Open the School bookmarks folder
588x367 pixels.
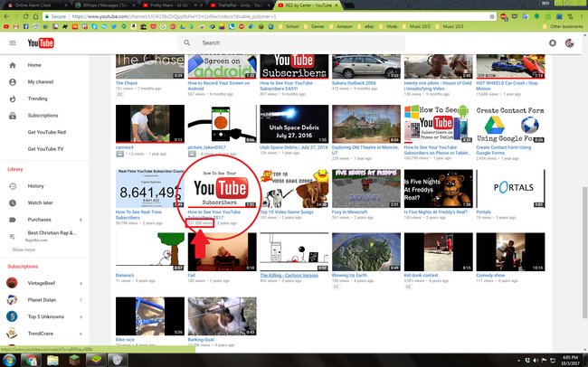289,26
